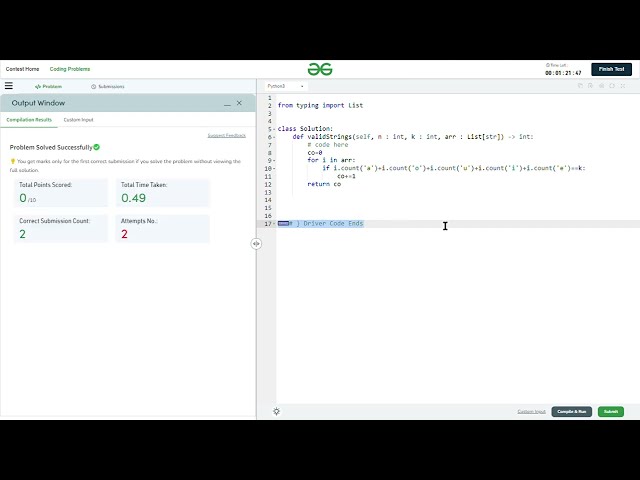Place cursor on 'for i in arr:' line

pos(331,160)
